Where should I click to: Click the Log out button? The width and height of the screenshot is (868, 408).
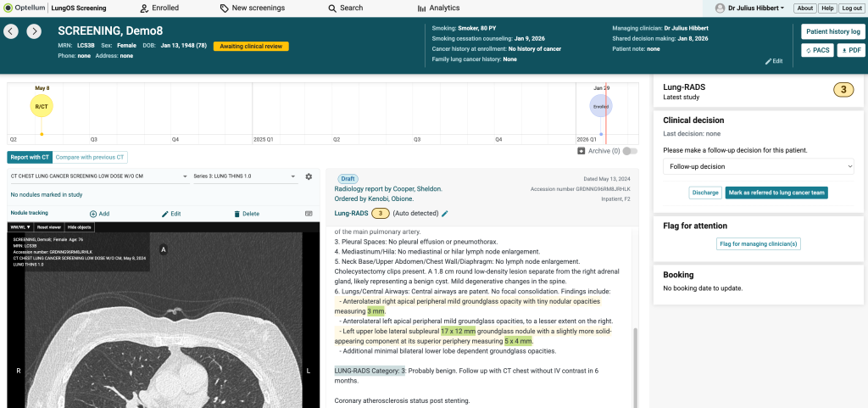(851, 8)
